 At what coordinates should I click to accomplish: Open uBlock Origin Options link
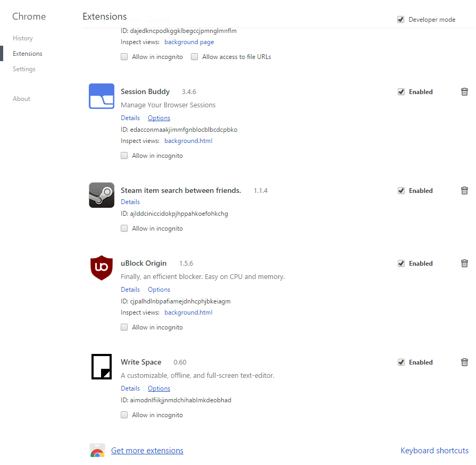(159, 290)
